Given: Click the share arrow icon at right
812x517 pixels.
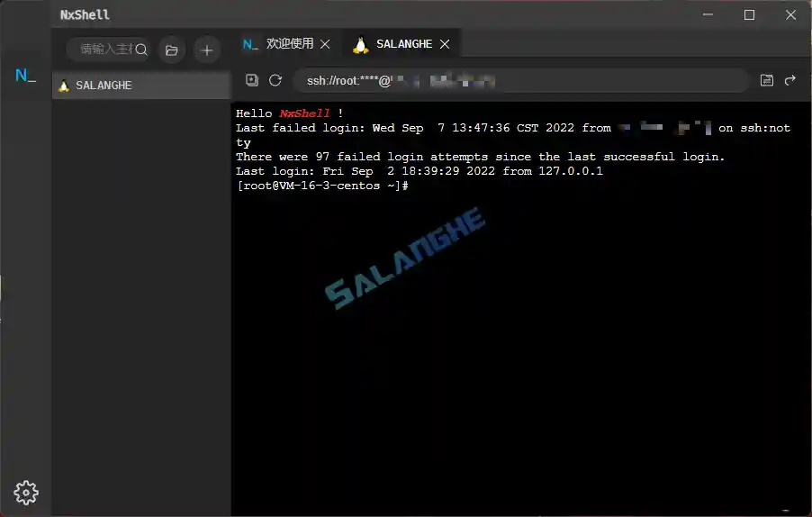Looking at the screenshot, I should (789, 80).
